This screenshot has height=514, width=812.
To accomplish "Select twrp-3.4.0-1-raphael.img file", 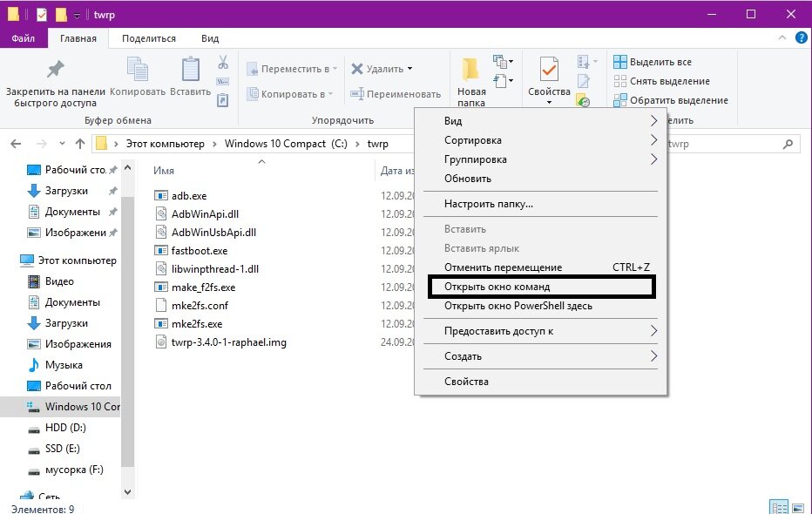I will point(229,342).
